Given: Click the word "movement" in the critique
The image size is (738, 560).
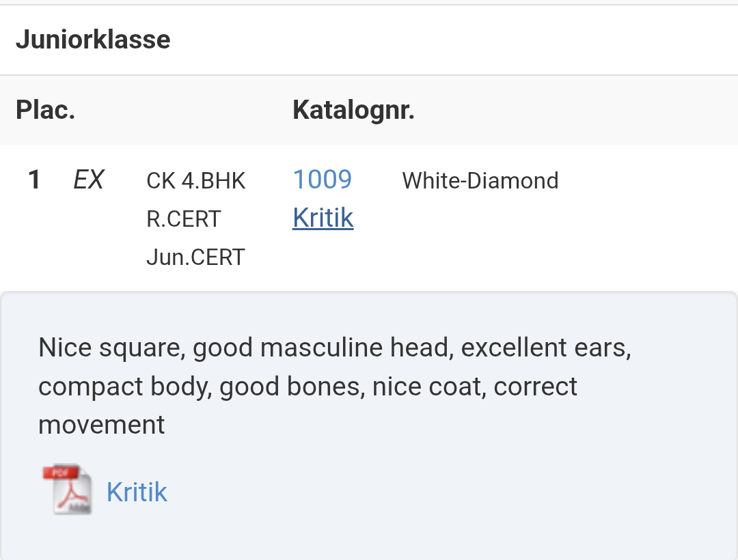Looking at the screenshot, I should click(102, 425).
